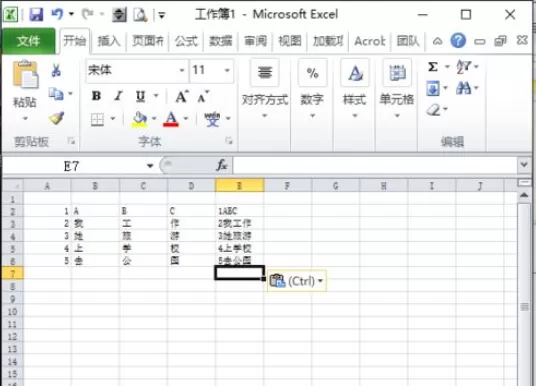
Task: Click the Paste clipboard icon
Action: [25, 75]
